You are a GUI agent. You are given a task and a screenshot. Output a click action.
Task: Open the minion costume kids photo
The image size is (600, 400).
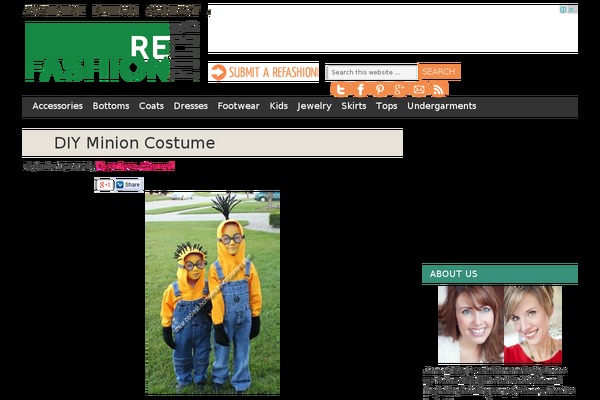[212, 292]
